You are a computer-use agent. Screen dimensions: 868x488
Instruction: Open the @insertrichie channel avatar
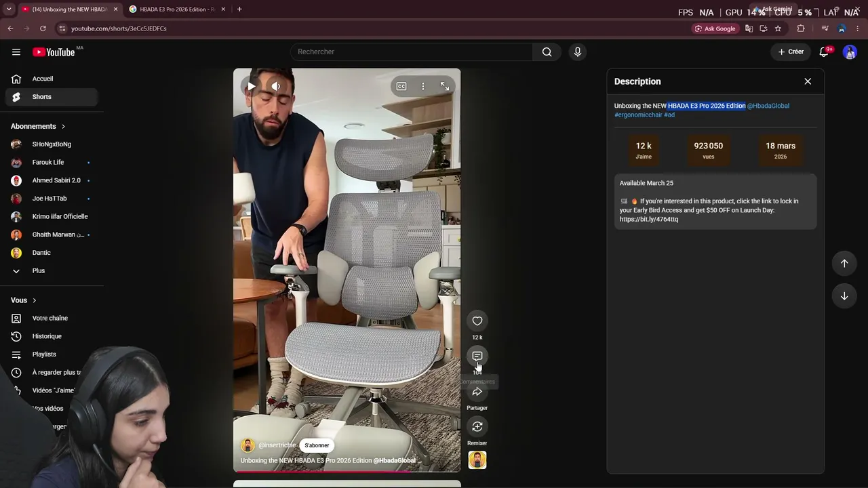click(x=248, y=445)
